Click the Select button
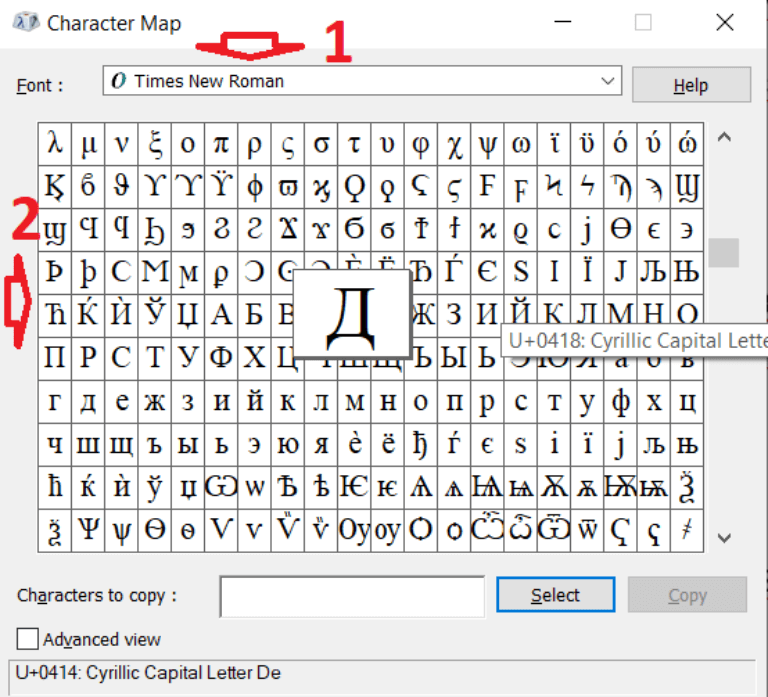768x697 pixels. click(x=555, y=595)
